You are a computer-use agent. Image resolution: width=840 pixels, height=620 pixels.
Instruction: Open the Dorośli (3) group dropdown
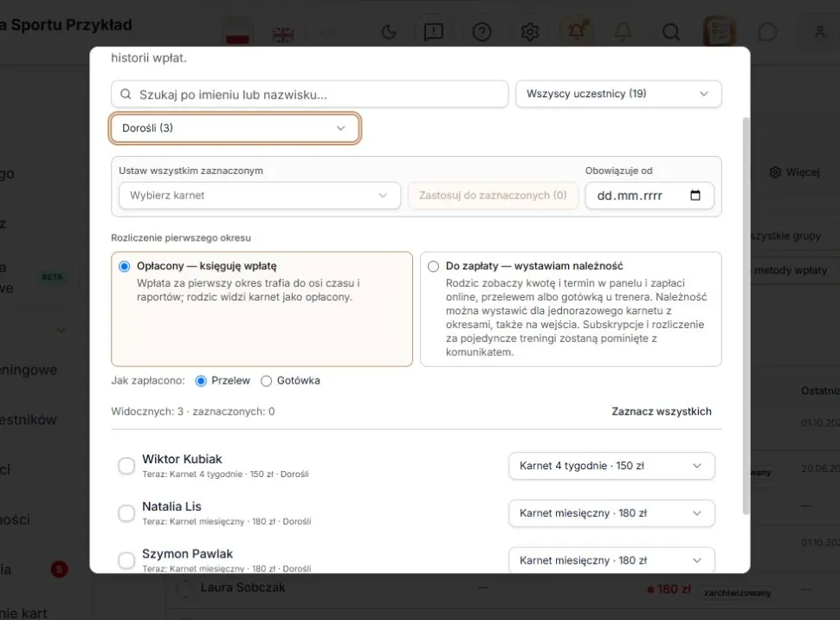click(235, 128)
